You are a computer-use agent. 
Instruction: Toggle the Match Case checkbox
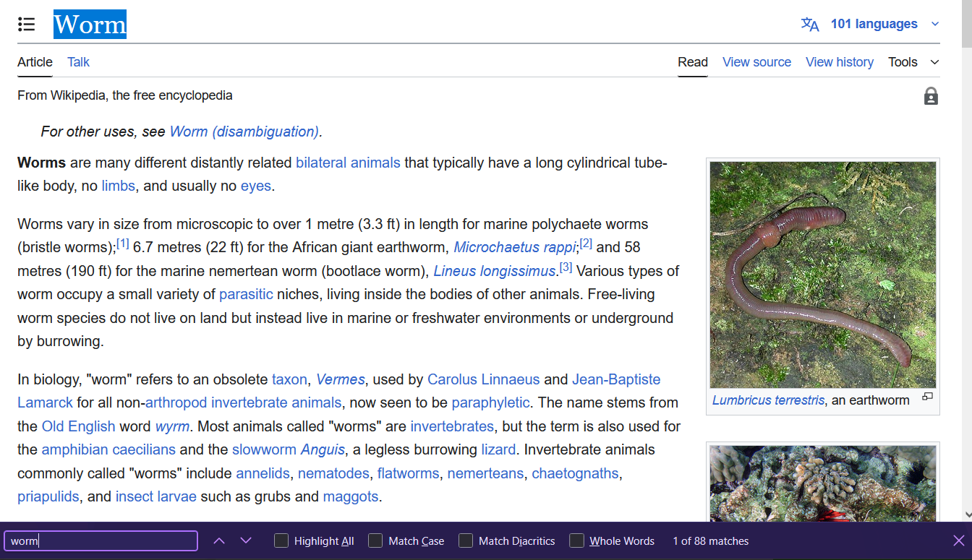click(375, 540)
